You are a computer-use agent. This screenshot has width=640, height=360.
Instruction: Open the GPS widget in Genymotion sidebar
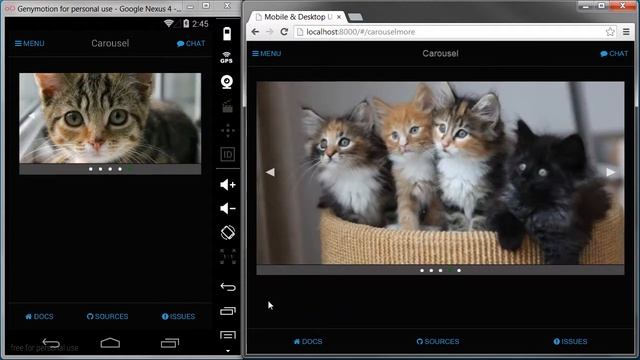227,58
